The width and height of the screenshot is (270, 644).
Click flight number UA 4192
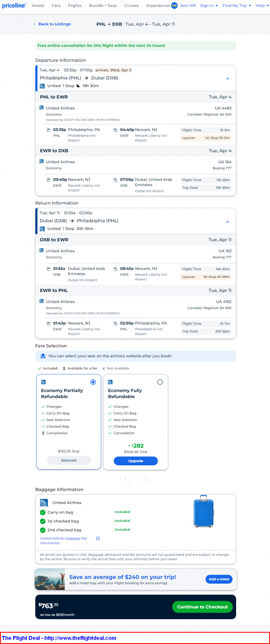tap(224, 302)
